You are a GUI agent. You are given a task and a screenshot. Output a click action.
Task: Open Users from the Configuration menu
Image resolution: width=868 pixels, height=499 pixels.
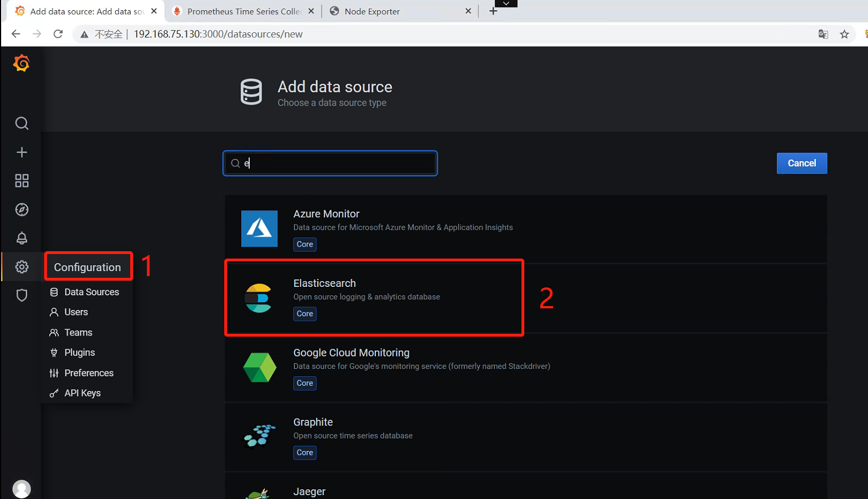pos(76,312)
